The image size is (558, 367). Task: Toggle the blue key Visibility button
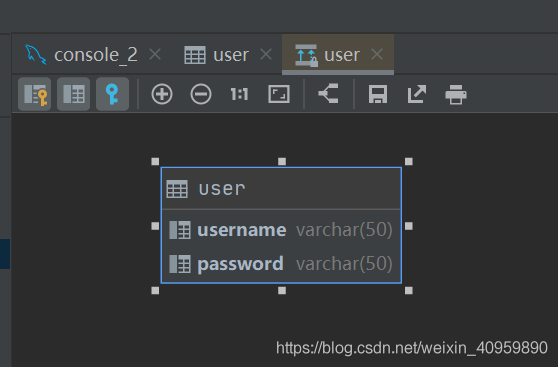(112, 94)
